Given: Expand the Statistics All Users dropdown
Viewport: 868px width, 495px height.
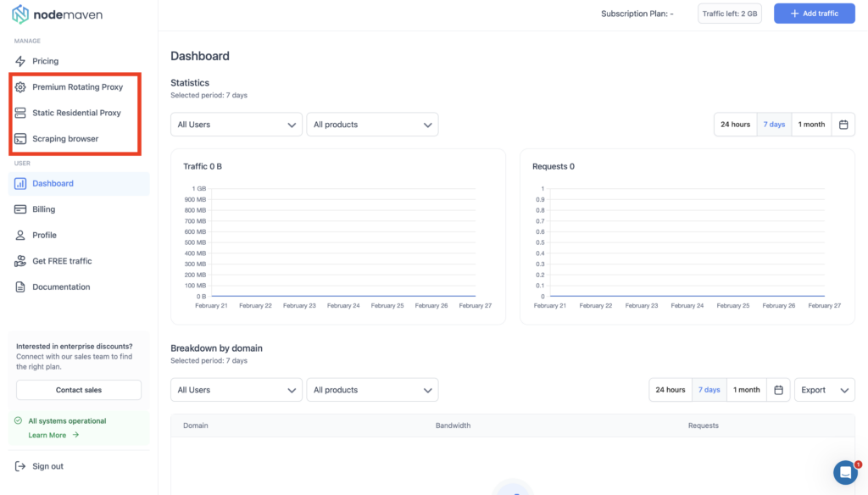Looking at the screenshot, I should tap(236, 125).
